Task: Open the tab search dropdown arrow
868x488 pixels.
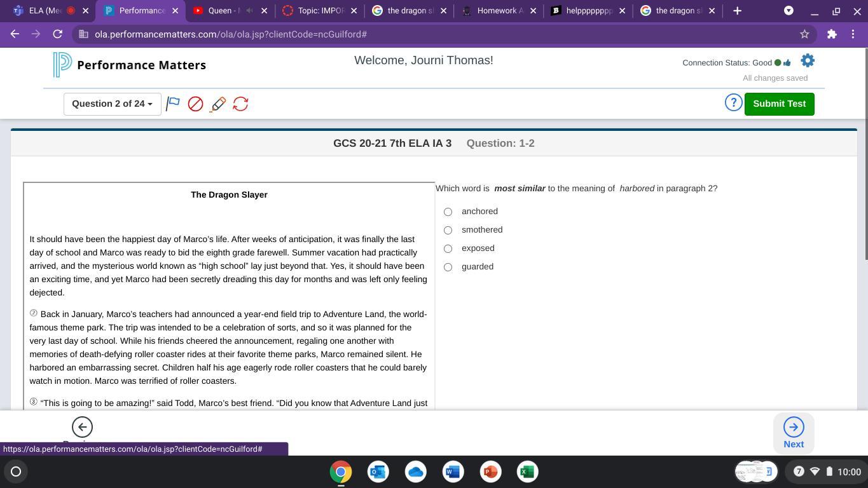Action: pos(789,11)
